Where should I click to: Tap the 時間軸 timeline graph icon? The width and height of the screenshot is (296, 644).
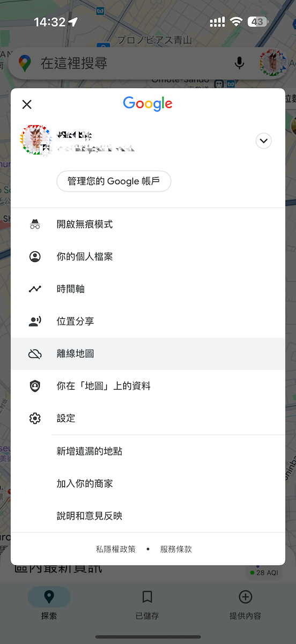pos(35,289)
